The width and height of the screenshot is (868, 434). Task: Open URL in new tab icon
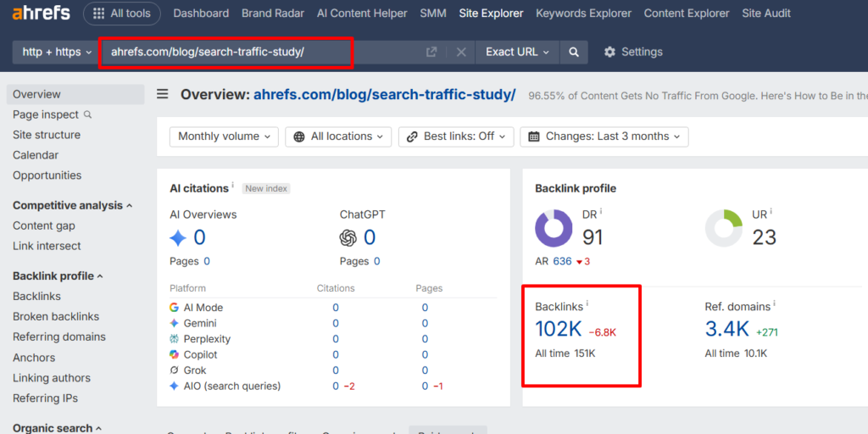pos(431,52)
